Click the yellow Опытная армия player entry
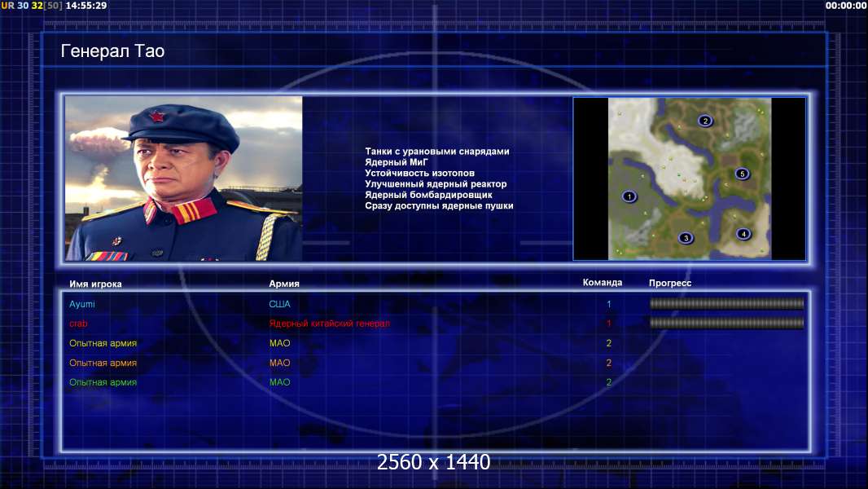The height and width of the screenshot is (489, 868). coord(103,343)
